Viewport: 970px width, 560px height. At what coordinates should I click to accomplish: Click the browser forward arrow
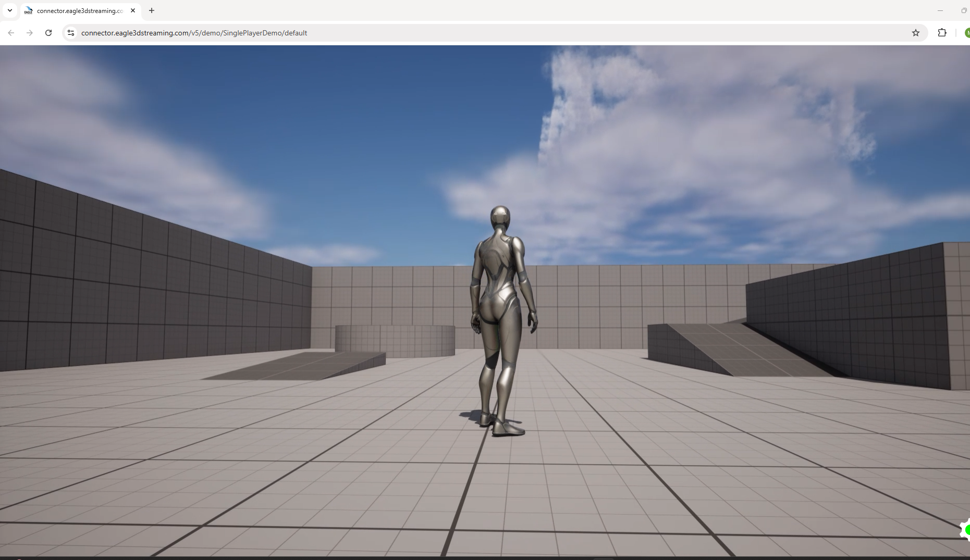(x=30, y=33)
